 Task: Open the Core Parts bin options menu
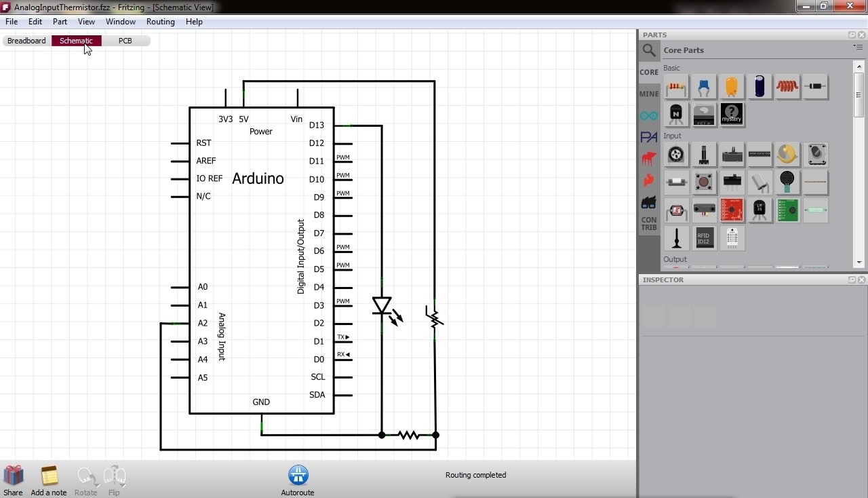tap(858, 47)
